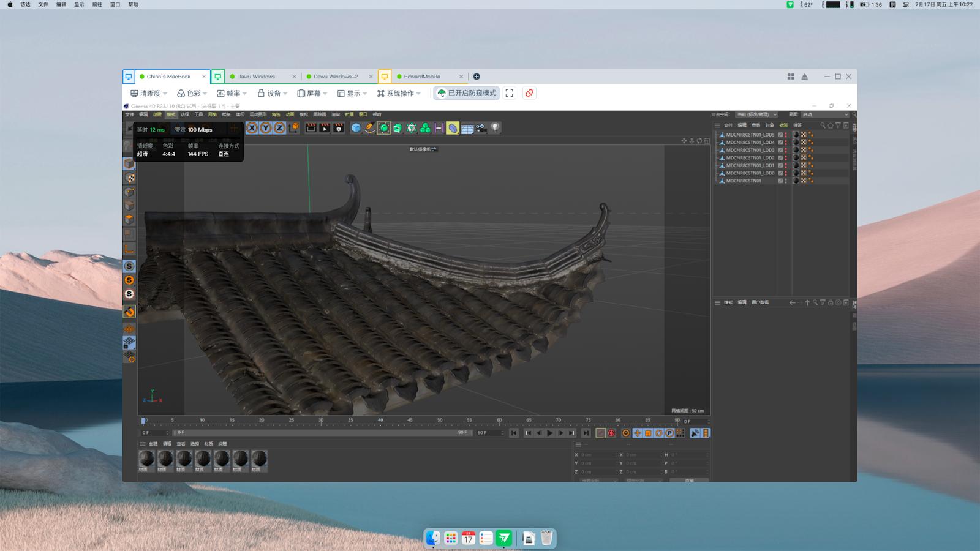Toggle the orange S snap icon
This screenshot has width=980, height=551.
point(129,280)
